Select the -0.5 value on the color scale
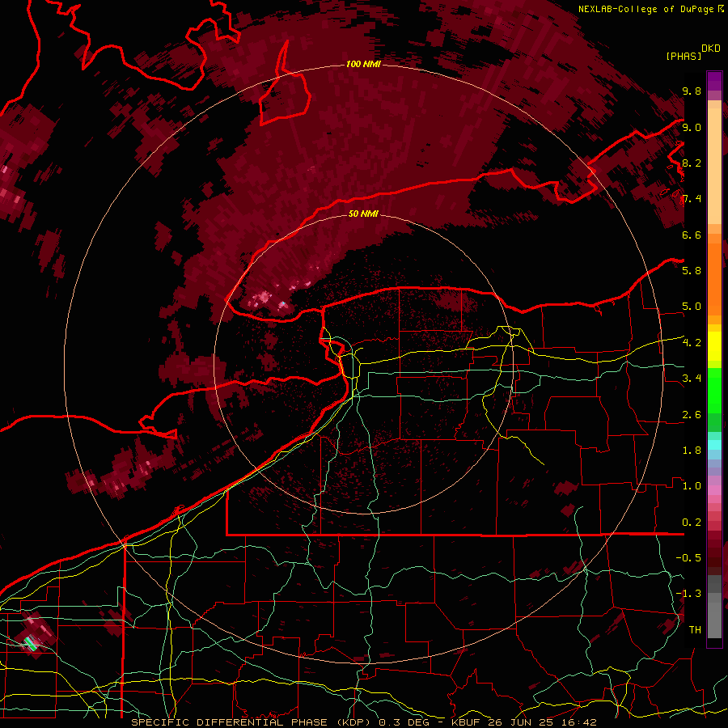 click(x=688, y=557)
